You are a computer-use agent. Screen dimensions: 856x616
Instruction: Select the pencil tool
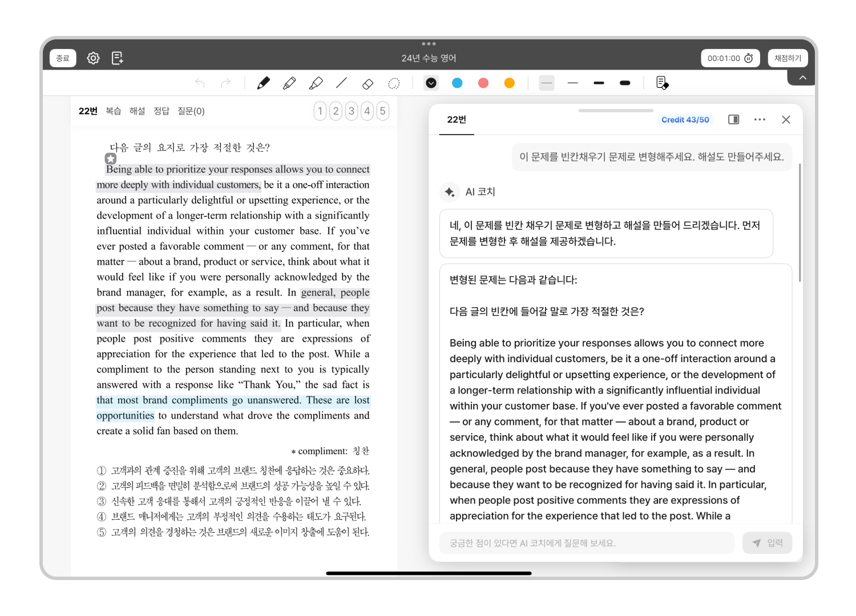(x=289, y=83)
